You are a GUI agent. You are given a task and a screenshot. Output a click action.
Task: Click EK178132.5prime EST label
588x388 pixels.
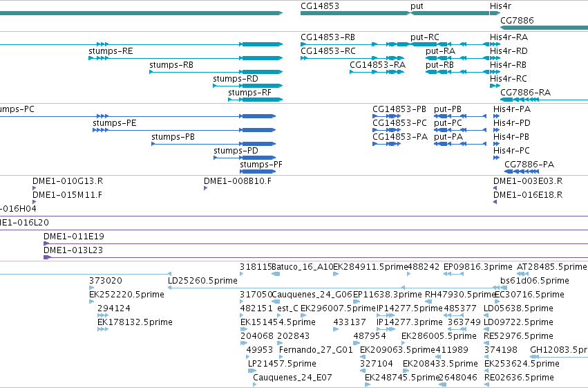(135, 322)
